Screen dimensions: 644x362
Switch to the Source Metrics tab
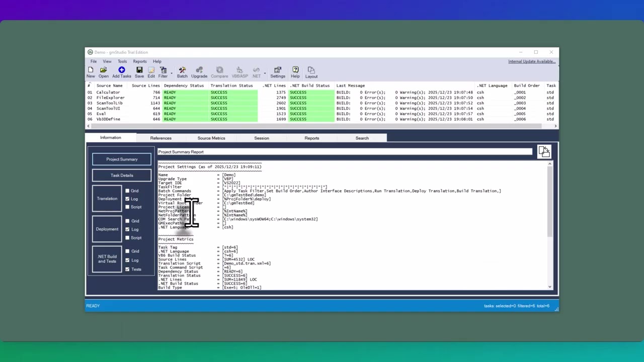pyautogui.click(x=211, y=138)
